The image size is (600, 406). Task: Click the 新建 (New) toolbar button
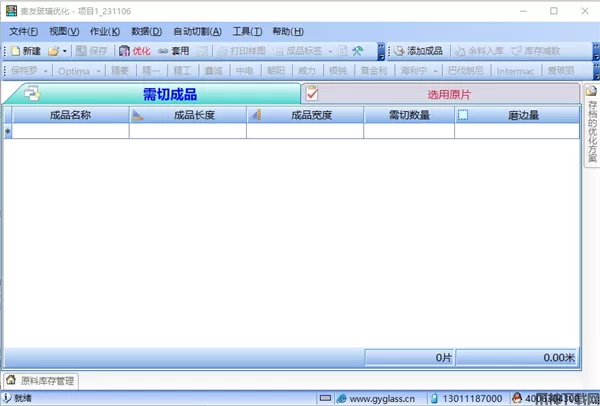click(x=26, y=51)
